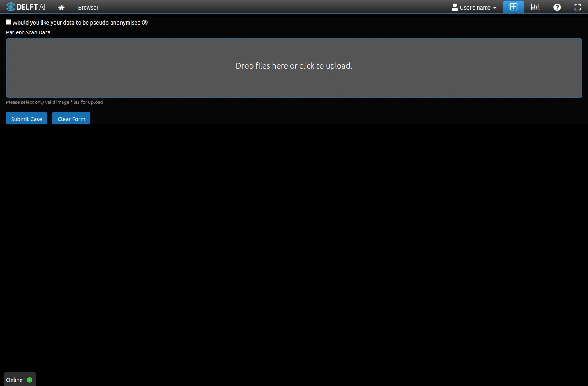Screen dimensions: 588x386
Task: Enable pseudo-anonymised data checkbox
Action: pos(8,22)
